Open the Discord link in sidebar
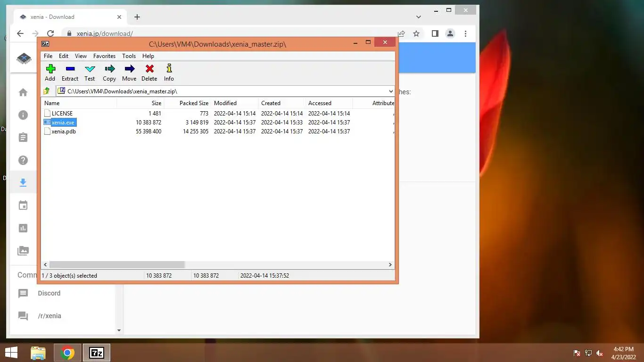This screenshot has width=644, height=362. pos(49,293)
